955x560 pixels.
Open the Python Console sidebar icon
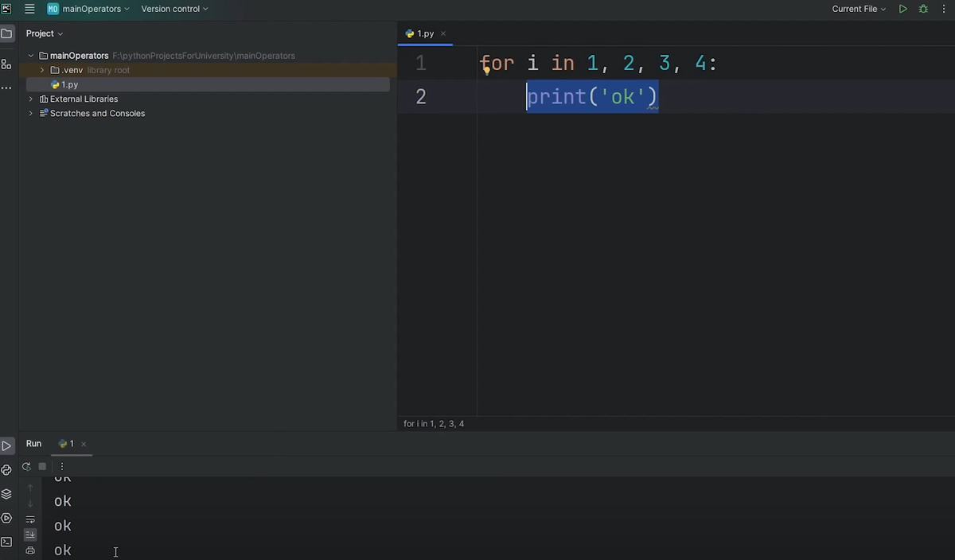(6, 470)
